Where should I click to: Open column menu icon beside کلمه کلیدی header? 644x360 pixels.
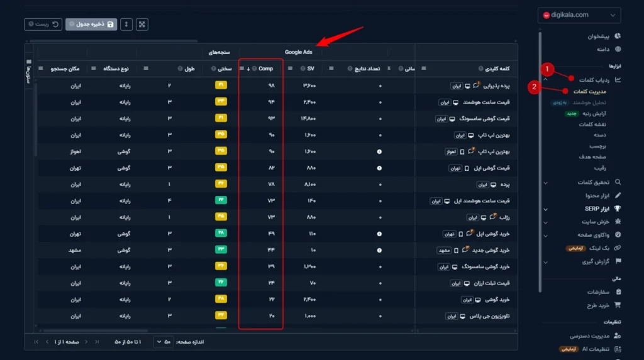(x=423, y=68)
